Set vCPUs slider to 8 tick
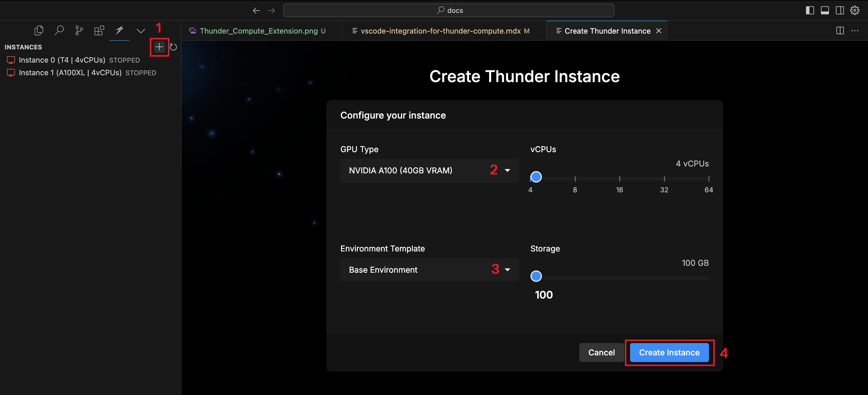This screenshot has height=395, width=868. point(575,179)
